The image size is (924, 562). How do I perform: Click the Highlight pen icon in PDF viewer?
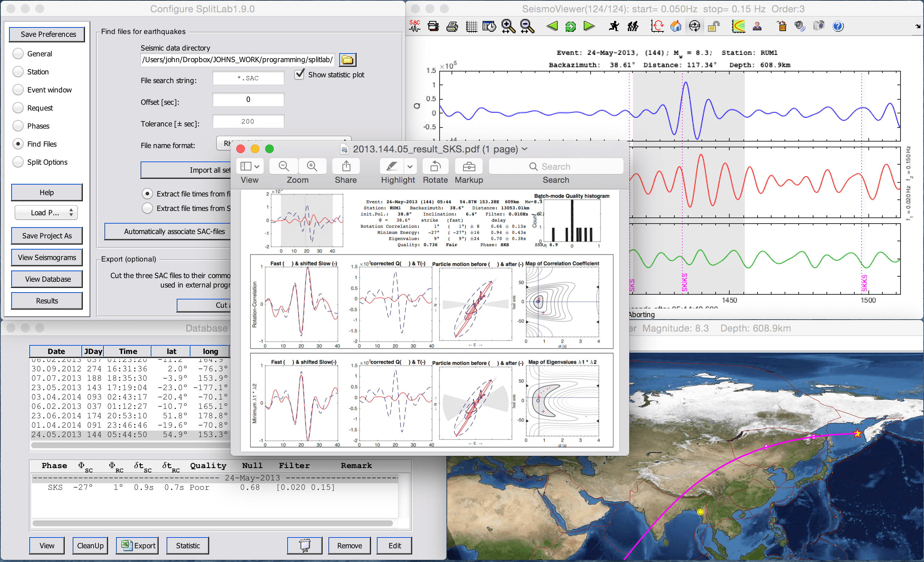click(x=392, y=166)
